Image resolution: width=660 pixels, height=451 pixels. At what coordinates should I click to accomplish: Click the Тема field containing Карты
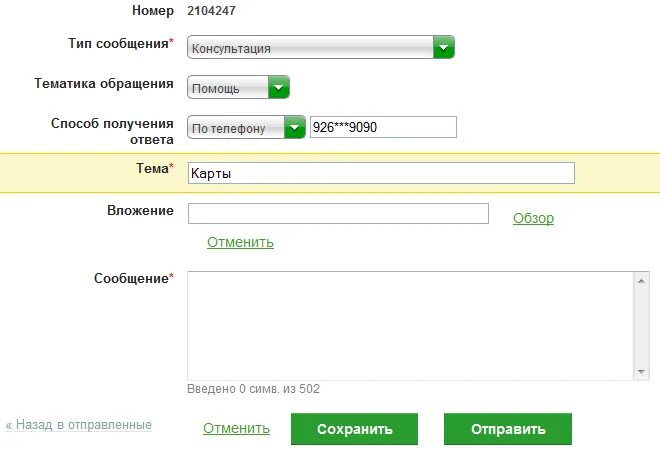pos(381,173)
